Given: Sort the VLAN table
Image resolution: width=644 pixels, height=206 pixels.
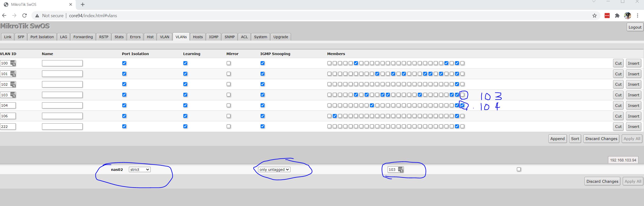Looking at the screenshot, I should pos(575,139).
